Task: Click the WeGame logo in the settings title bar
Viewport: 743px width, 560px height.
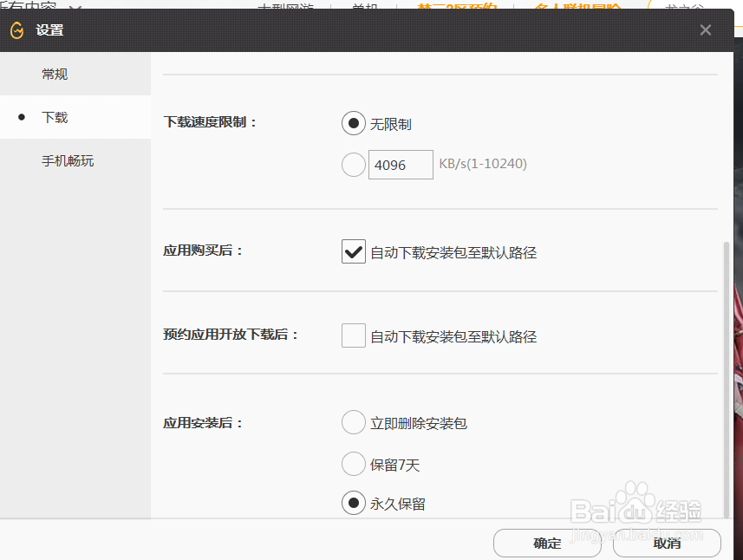Action: pyautogui.click(x=17, y=30)
